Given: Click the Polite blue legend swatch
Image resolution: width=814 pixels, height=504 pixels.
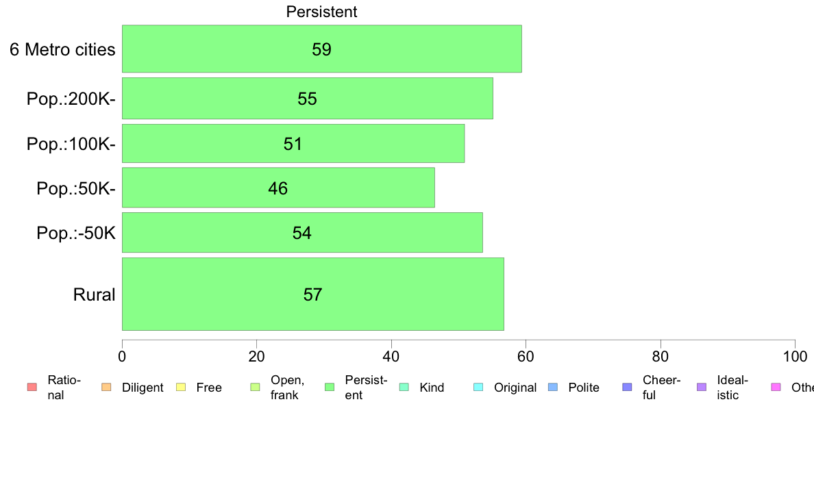Looking at the screenshot, I should (x=553, y=387).
